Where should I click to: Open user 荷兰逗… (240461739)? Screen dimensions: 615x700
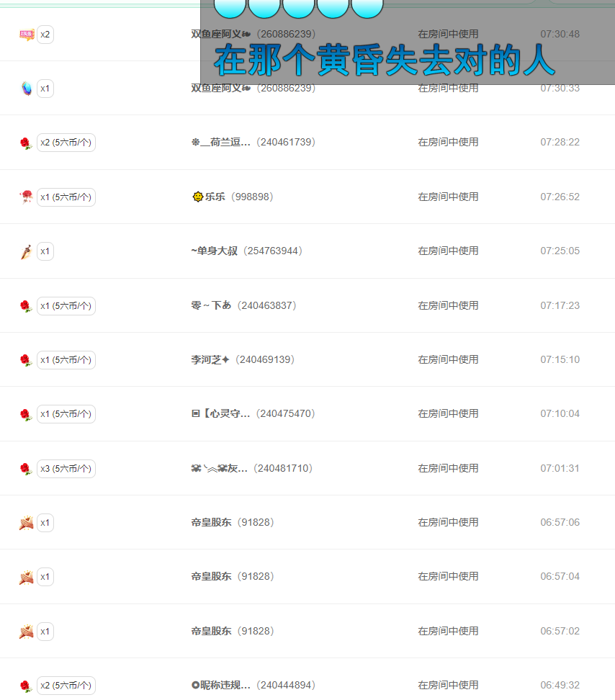coord(253,142)
